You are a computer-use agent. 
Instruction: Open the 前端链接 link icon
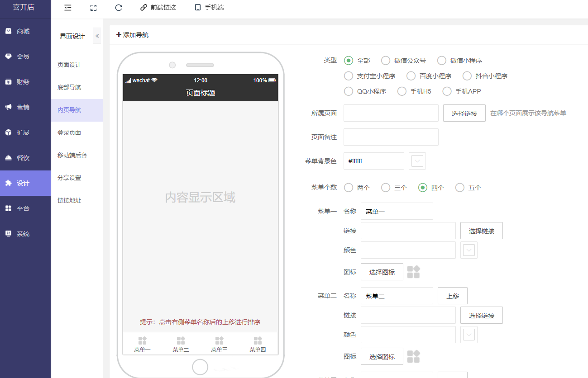[143, 8]
